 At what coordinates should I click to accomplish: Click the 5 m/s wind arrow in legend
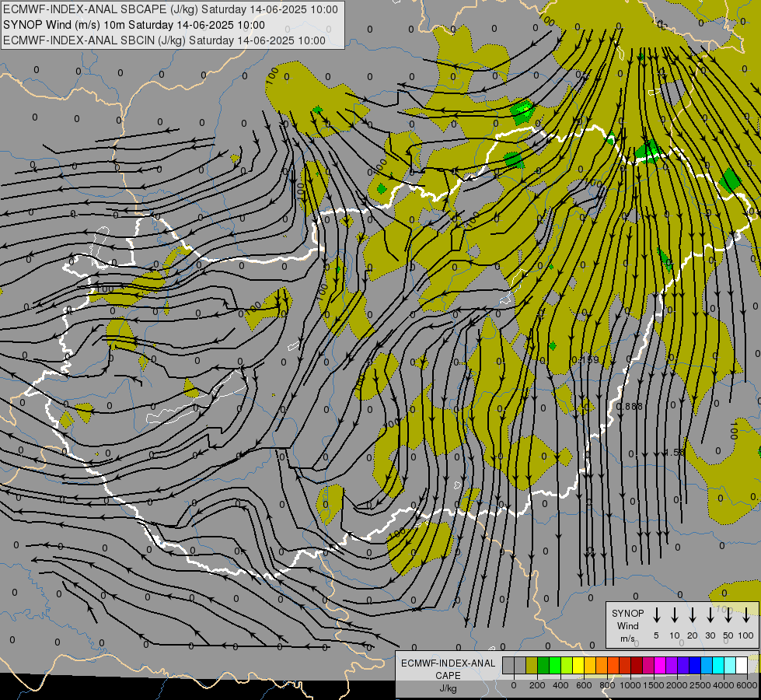[656, 614]
